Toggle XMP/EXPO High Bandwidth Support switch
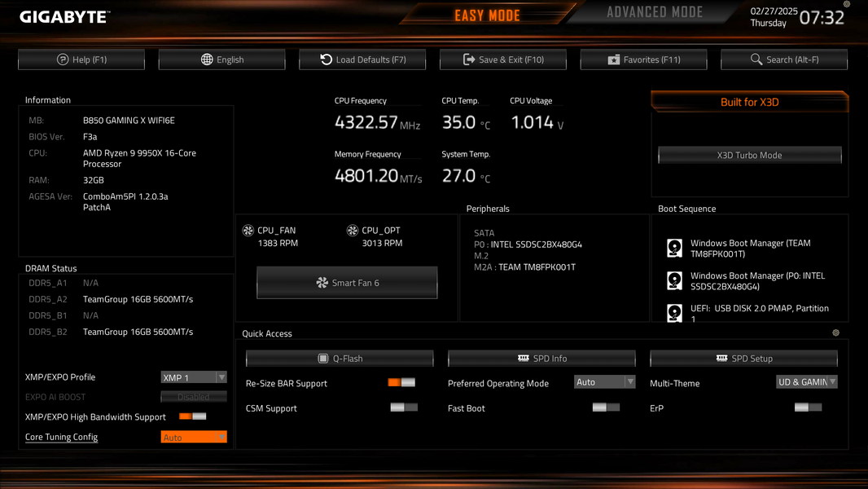Screen dimensions: 868x489 point(193,416)
